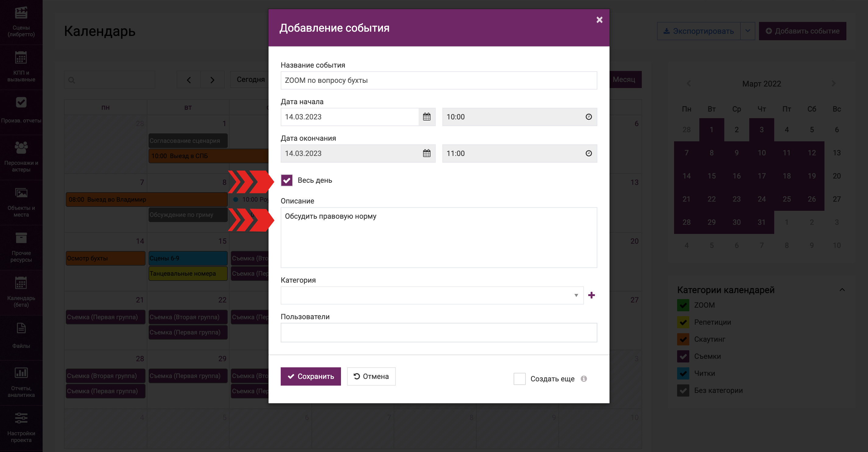Select day 17 in mini calendar
Viewport: 868px width, 452px height.
(x=761, y=176)
